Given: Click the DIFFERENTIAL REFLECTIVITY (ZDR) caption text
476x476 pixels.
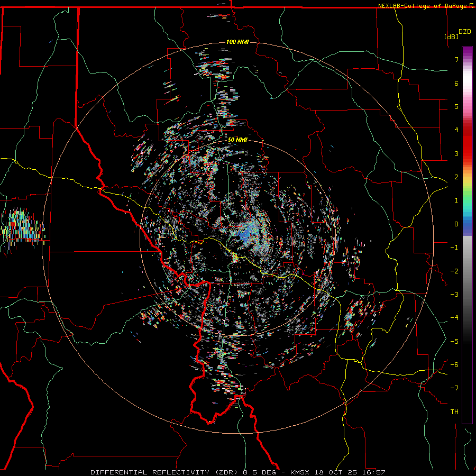Looking at the screenshot, I should pyautogui.click(x=165, y=472).
